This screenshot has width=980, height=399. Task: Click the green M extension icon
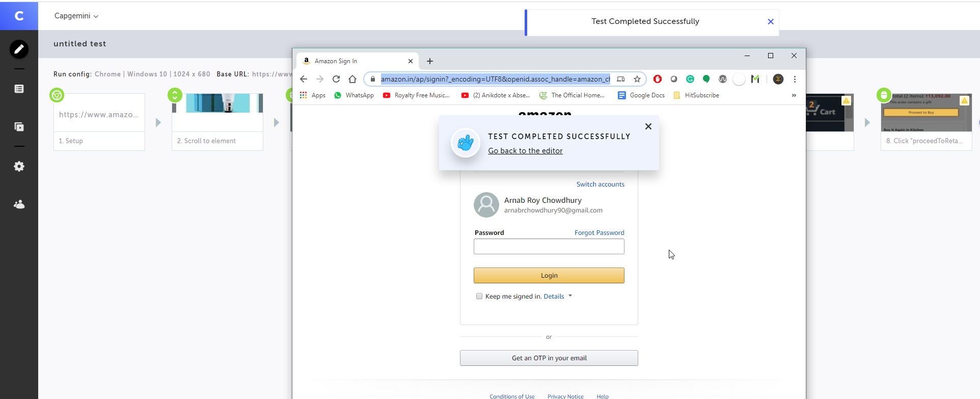coord(755,79)
